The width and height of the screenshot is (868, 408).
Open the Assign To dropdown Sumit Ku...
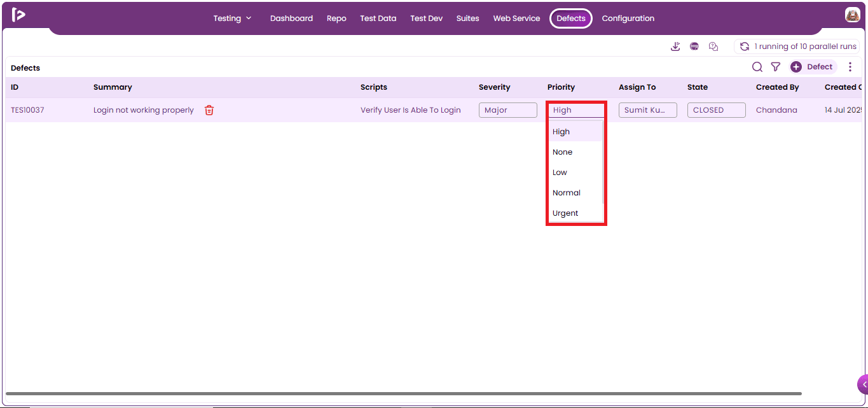coord(648,110)
